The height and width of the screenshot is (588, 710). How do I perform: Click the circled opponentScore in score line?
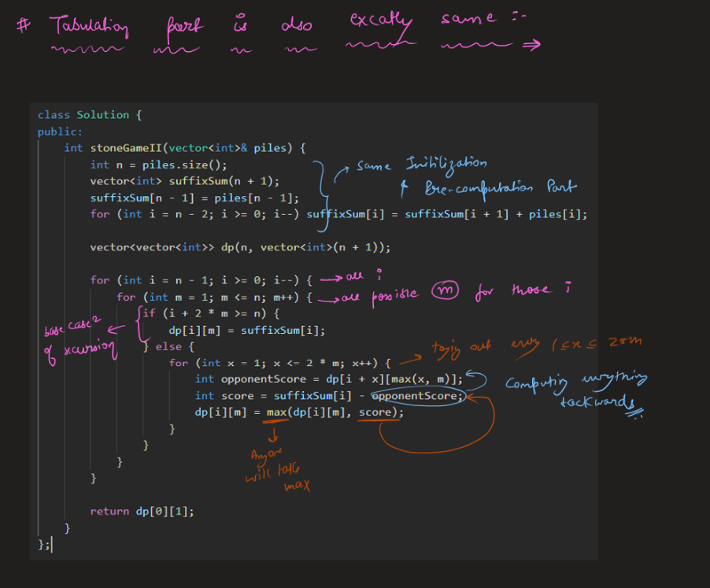click(416, 396)
